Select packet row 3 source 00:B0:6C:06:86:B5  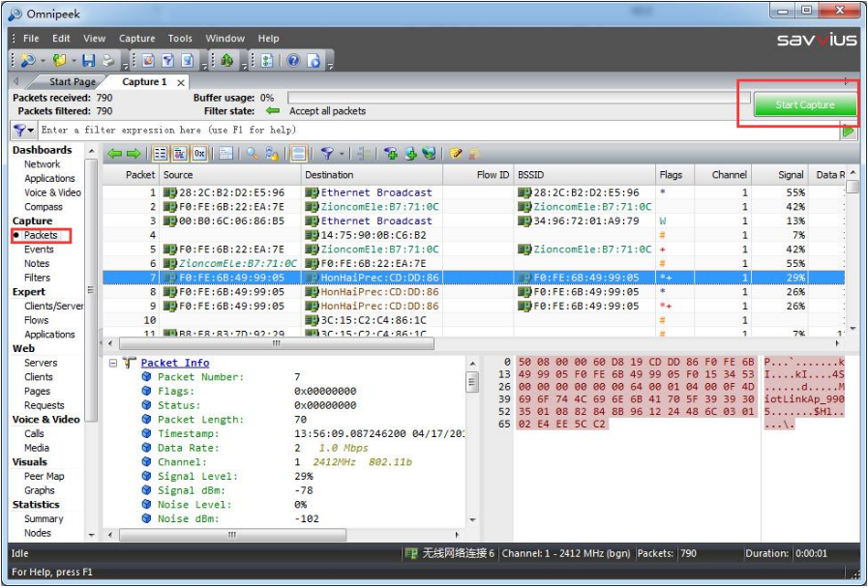[x=231, y=220]
